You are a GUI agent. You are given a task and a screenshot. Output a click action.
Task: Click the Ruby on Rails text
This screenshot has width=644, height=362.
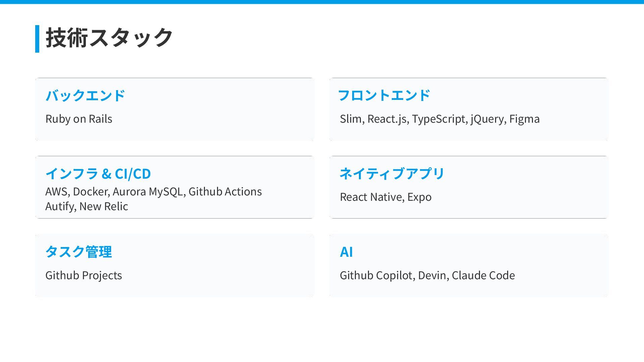[x=79, y=119]
